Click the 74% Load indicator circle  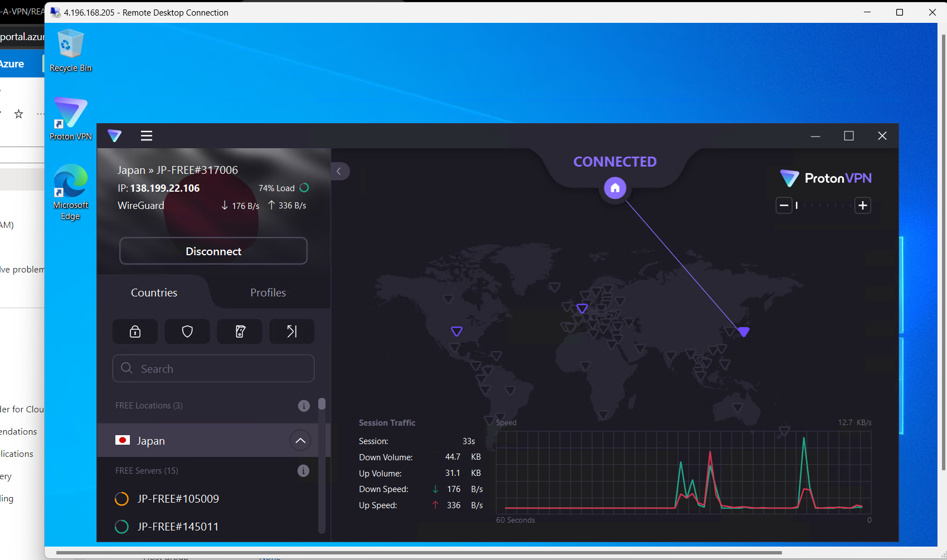304,188
